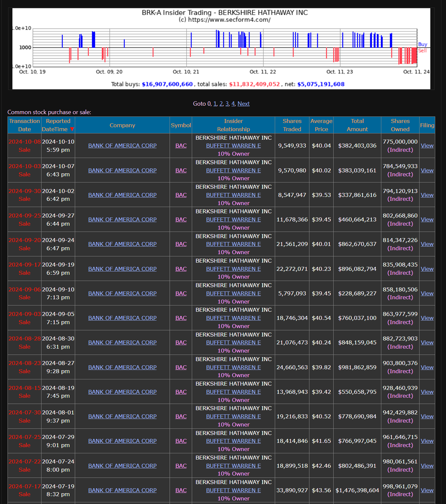The image size is (446, 504).
Task: Open Bank of America Corp link in 2024-10-08 row
Action: coord(122,146)
